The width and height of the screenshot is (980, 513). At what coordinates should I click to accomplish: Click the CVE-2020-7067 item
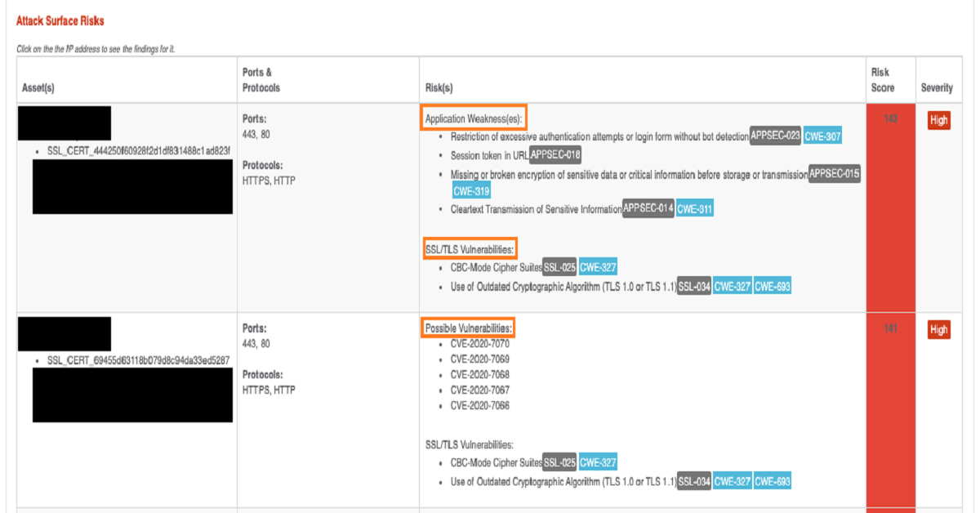click(479, 390)
